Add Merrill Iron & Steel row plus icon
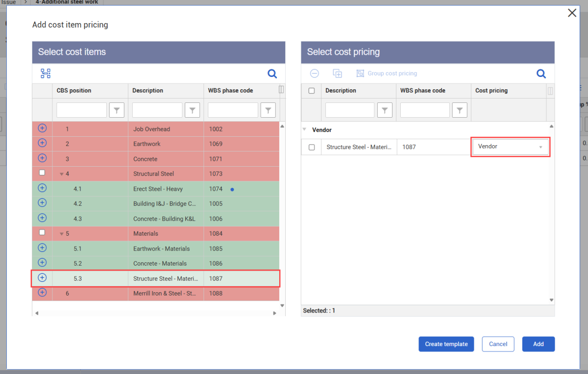 tap(42, 293)
